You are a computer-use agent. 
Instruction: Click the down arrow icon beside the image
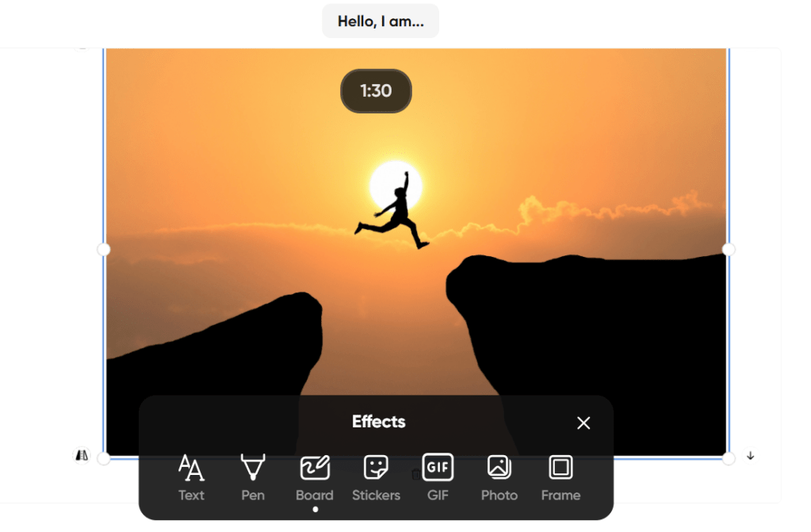click(750, 456)
